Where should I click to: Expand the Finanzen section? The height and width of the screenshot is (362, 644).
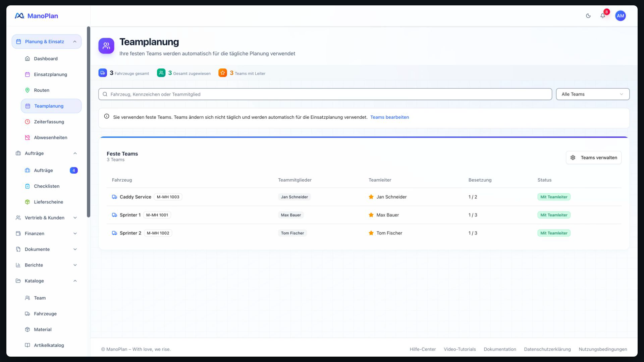point(47,233)
